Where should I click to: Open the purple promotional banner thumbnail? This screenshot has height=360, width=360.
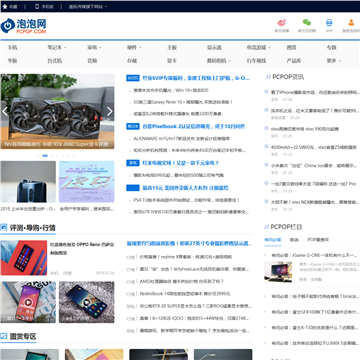click(x=87, y=182)
